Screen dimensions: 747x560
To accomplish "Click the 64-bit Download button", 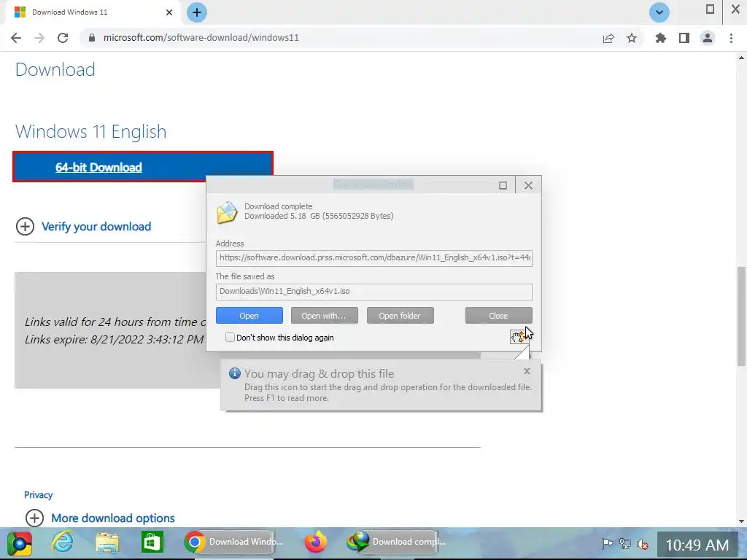I will coord(143,167).
